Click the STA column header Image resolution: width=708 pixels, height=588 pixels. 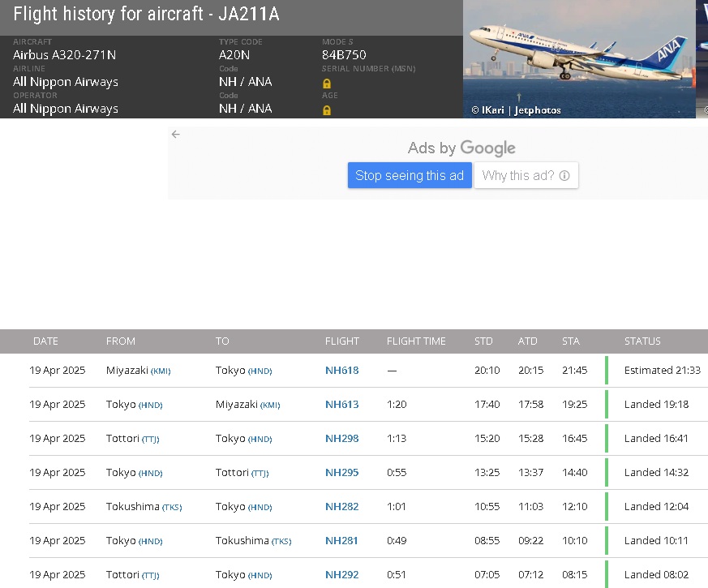[571, 341]
